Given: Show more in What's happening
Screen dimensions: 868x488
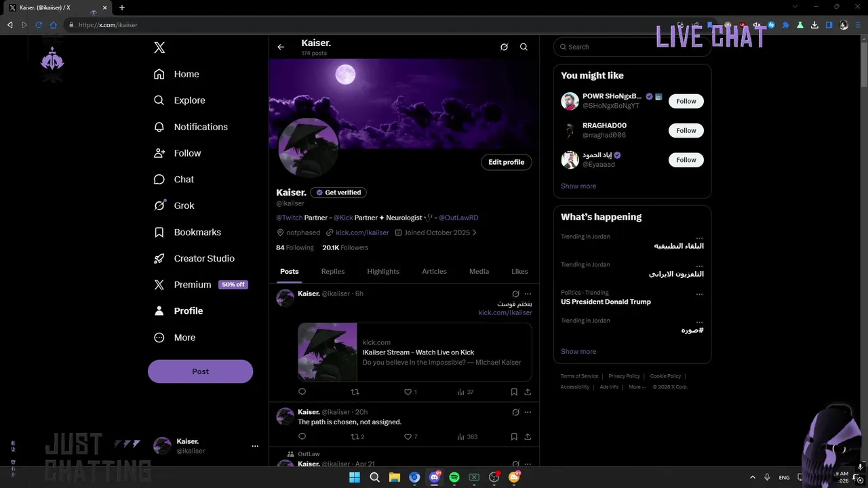Looking at the screenshot, I should point(578,351).
